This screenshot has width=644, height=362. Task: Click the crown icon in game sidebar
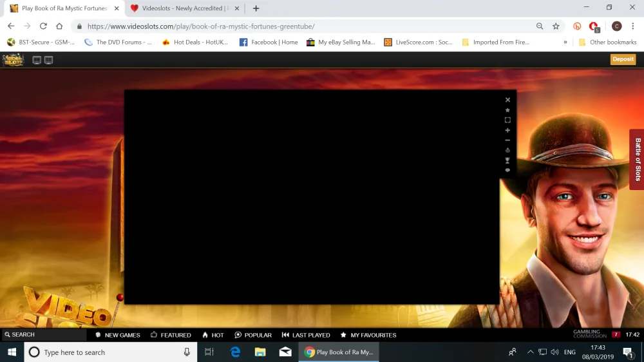click(x=507, y=150)
